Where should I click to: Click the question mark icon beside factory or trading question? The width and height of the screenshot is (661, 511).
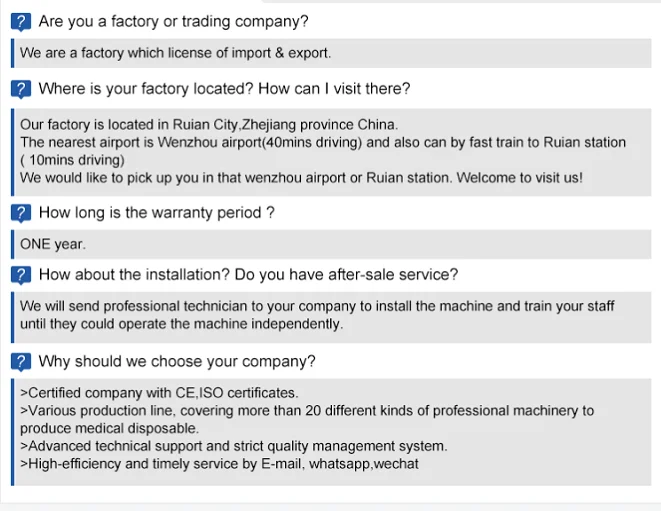point(22,22)
